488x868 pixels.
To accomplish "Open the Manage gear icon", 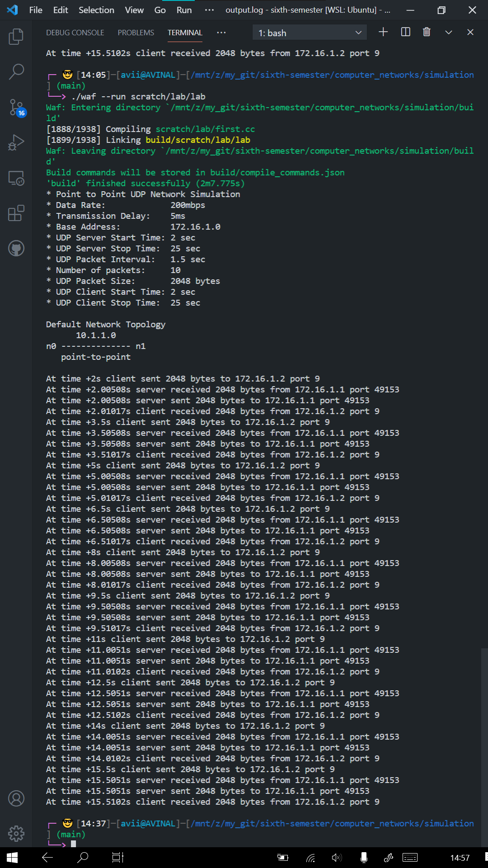I will (16, 833).
